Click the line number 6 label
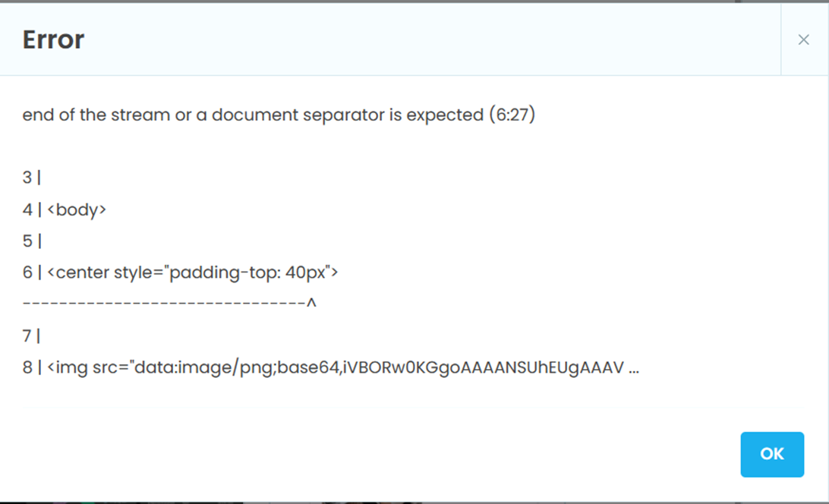Screen dimensions: 829x504 (27, 272)
